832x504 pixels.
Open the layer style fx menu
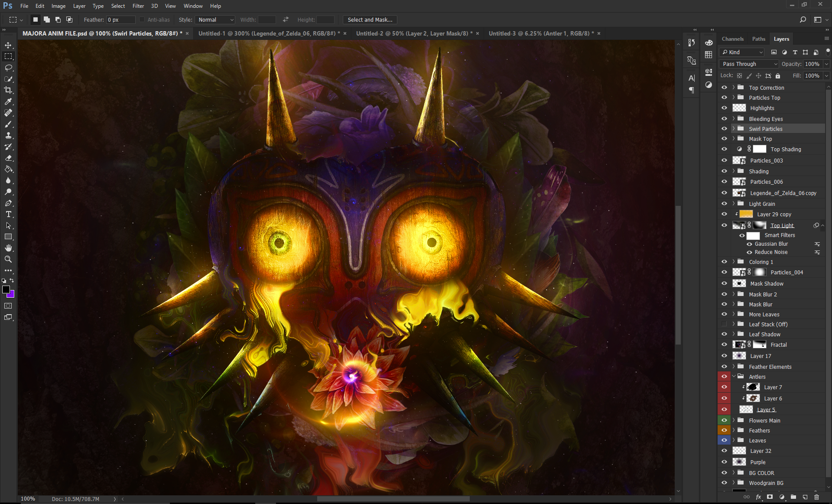[758, 497]
